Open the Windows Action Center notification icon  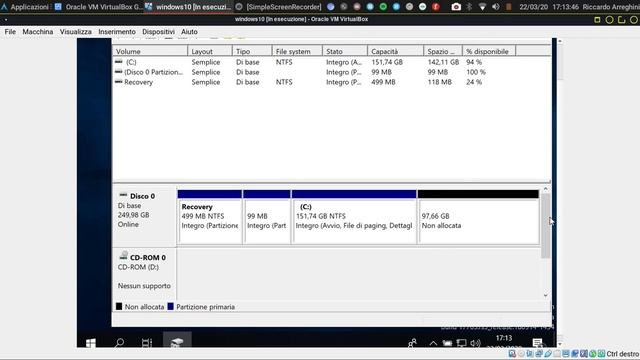click(x=538, y=343)
